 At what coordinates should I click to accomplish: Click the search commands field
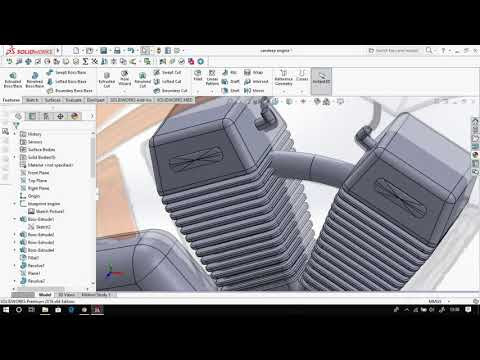pos(396,51)
